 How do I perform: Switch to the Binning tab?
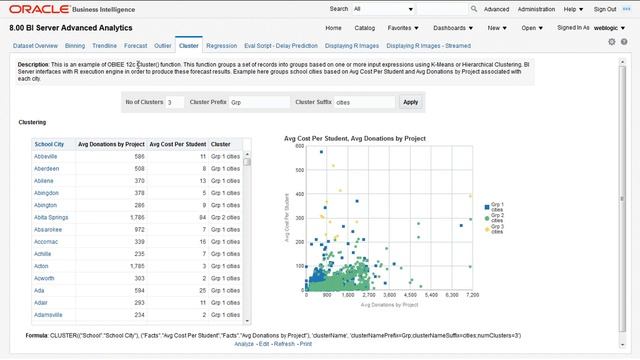[x=75, y=46]
